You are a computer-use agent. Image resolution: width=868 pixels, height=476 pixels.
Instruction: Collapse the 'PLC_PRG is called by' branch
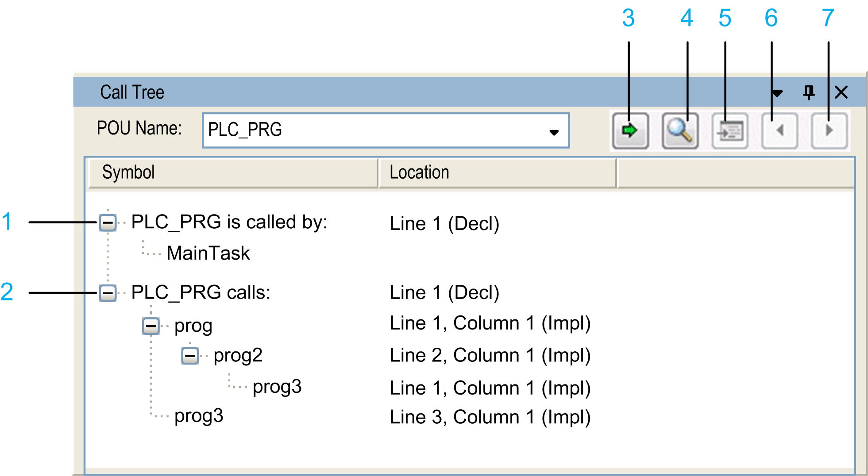coord(108,223)
